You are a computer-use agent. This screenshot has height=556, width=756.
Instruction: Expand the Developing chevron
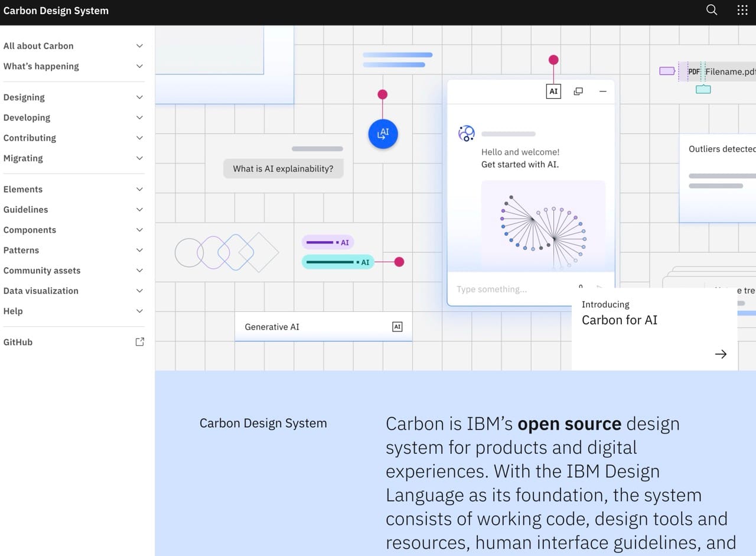(x=139, y=118)
